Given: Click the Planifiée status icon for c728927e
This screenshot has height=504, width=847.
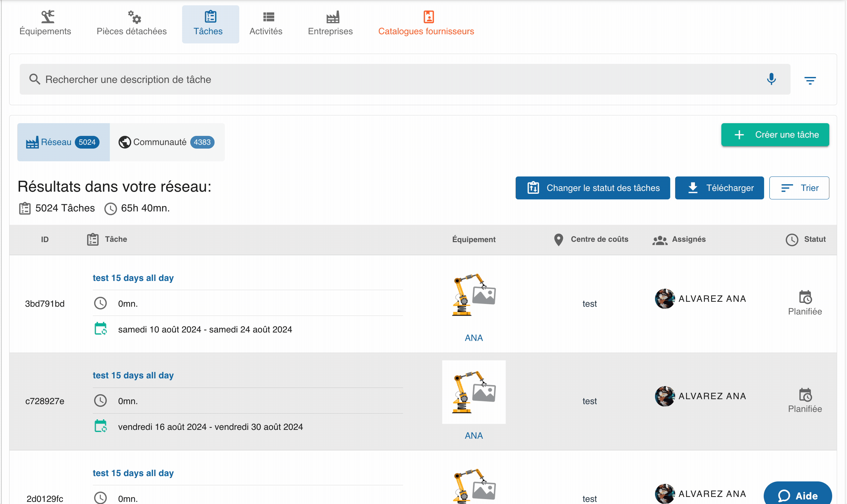Looking at the screenshot, I should pos(805,395).
